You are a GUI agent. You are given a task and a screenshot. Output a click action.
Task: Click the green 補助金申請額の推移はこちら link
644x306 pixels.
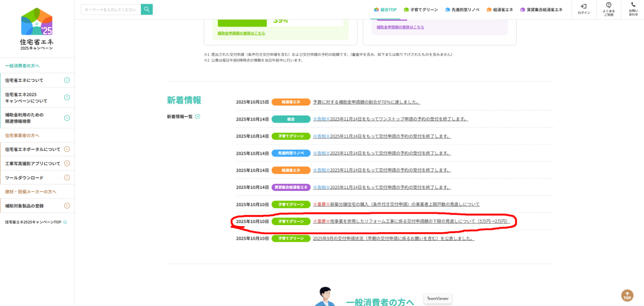click(x=241, y=33)
